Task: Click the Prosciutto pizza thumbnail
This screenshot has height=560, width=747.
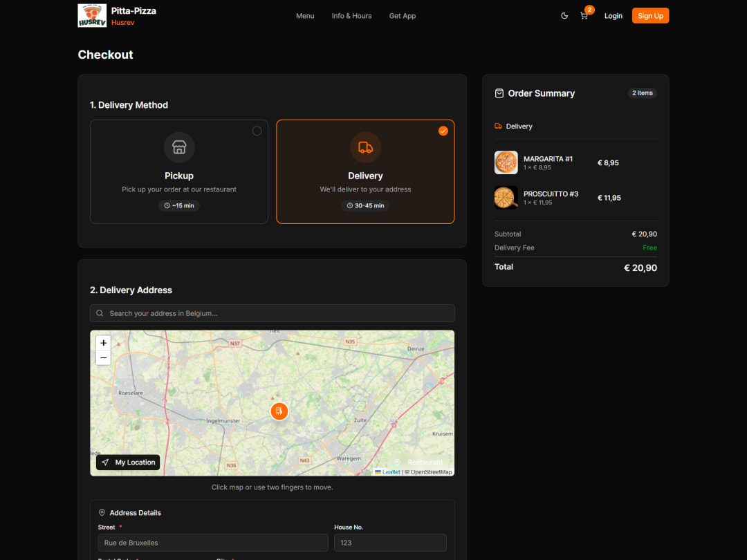Action: coord(506,198)
